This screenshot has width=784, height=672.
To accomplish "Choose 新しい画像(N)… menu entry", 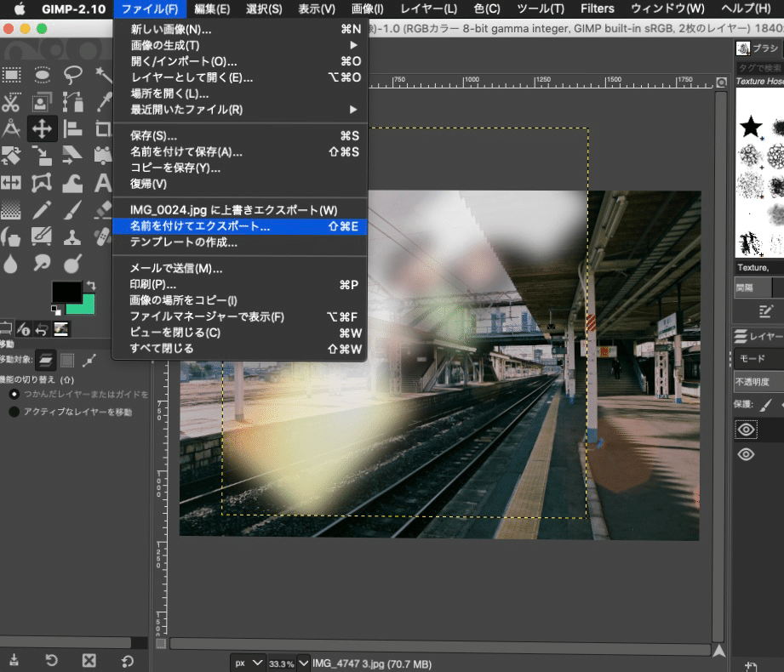I will (241, 30).
